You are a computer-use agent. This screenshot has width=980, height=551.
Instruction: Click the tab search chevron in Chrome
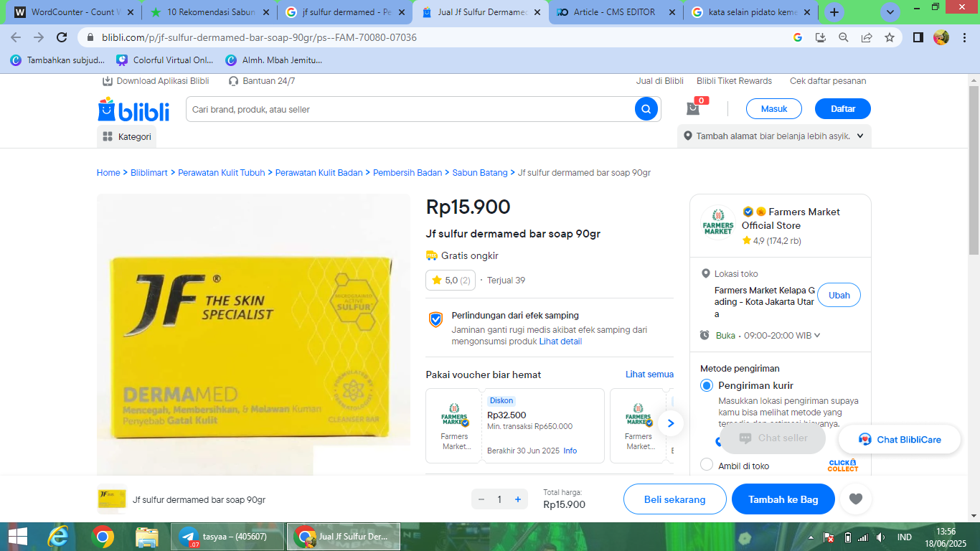pyautogui.click(x=890, y=12)
